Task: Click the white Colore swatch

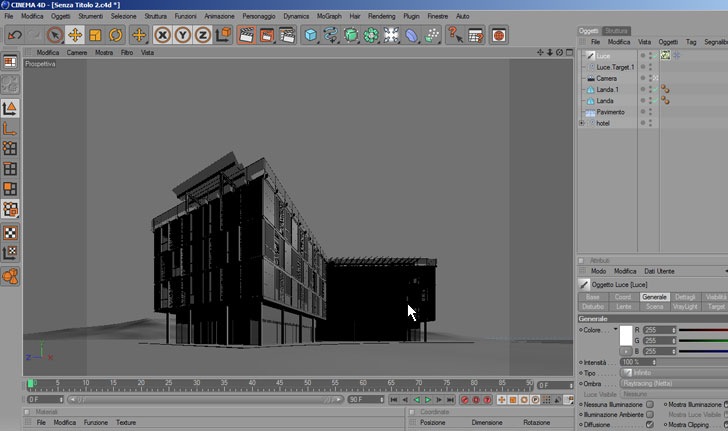Action: 625,335
